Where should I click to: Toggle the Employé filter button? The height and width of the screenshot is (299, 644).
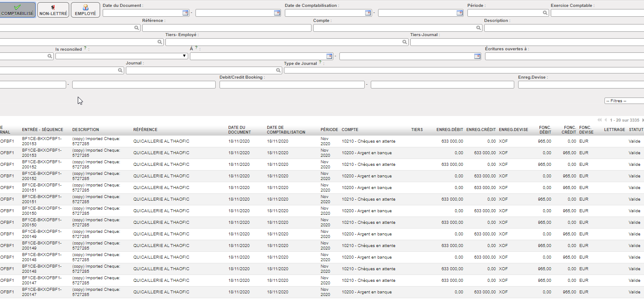pyautogui.click(x=85, y=10)
